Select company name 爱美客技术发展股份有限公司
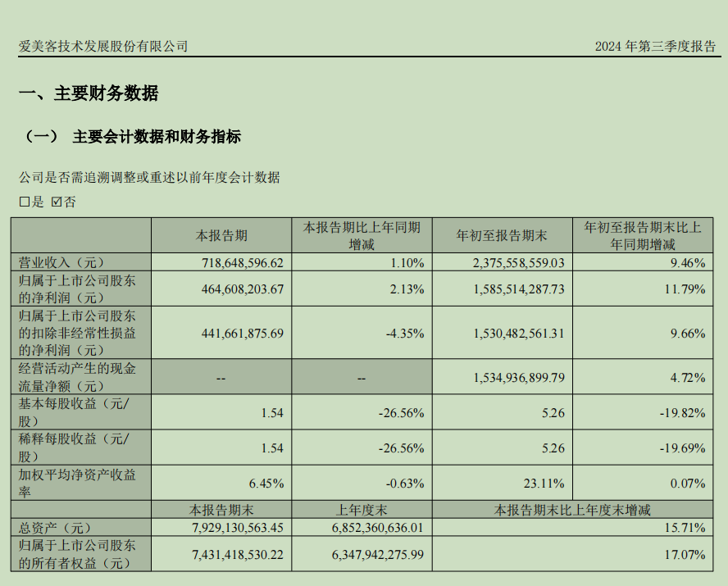 coord(103,47)
